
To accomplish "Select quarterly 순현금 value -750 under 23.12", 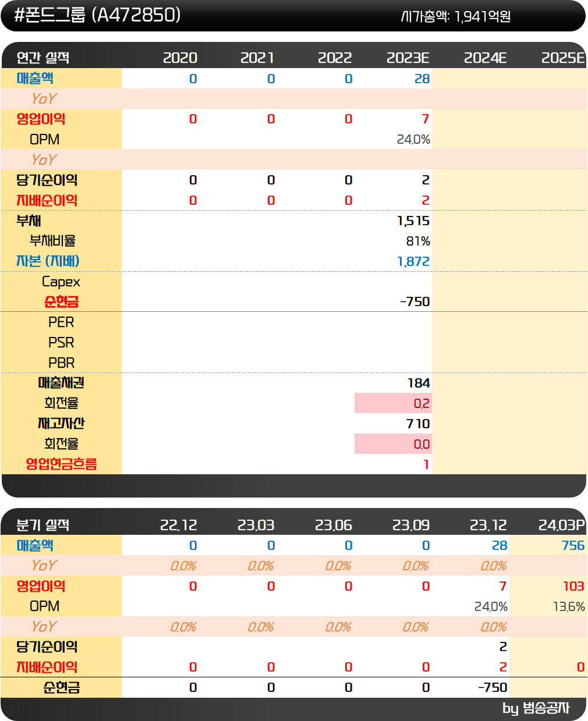I will coord(493,687).
